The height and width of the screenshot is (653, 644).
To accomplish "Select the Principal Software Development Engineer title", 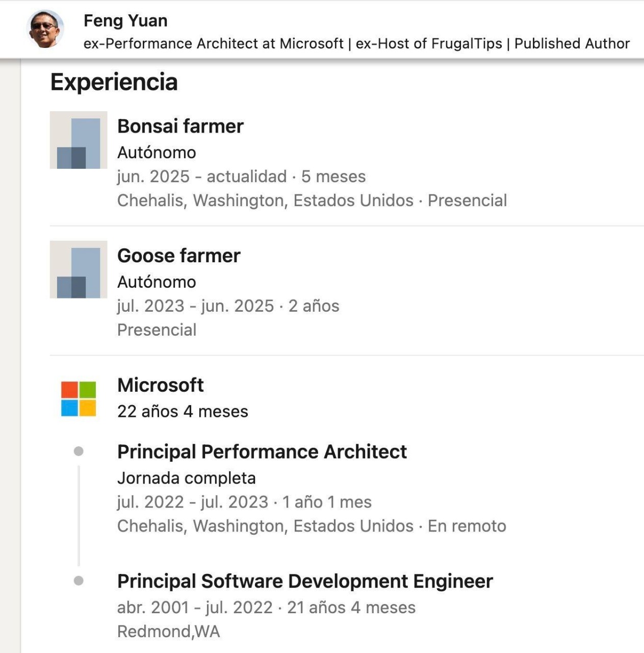I will [305, 582].
